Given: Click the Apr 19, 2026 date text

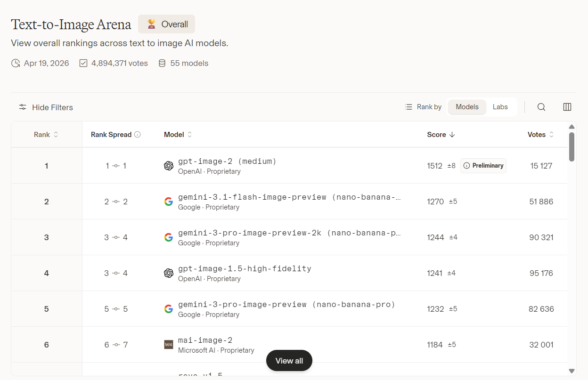Looking at the screenshot, I should pos(47,63).
